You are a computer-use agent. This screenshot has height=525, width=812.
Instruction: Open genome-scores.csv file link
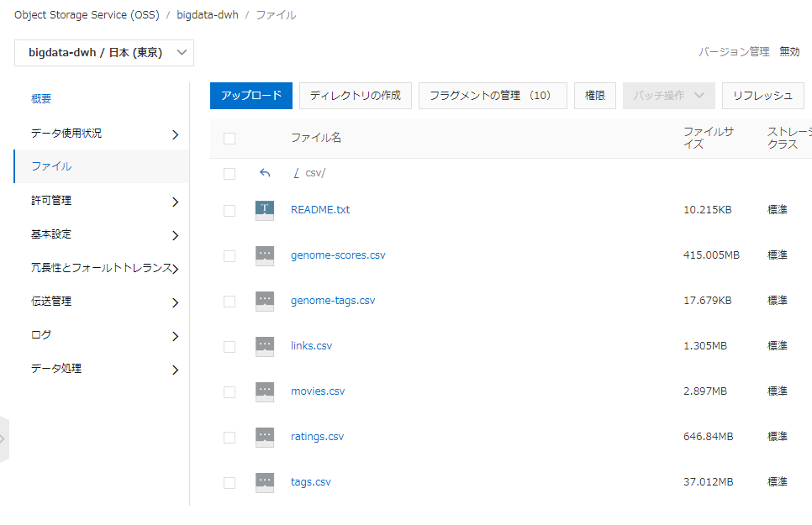338,255
